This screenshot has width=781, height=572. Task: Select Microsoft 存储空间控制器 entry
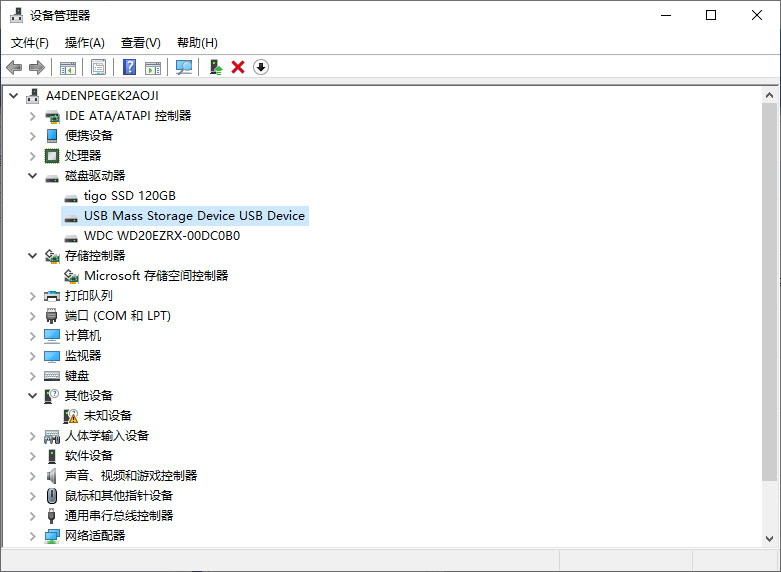coord(156,276)
